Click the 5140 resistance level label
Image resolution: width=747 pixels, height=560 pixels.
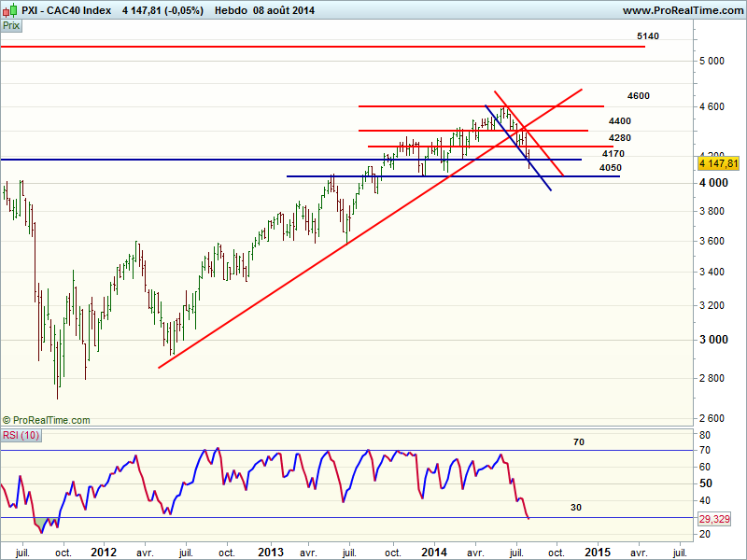(x=648, y=35)
